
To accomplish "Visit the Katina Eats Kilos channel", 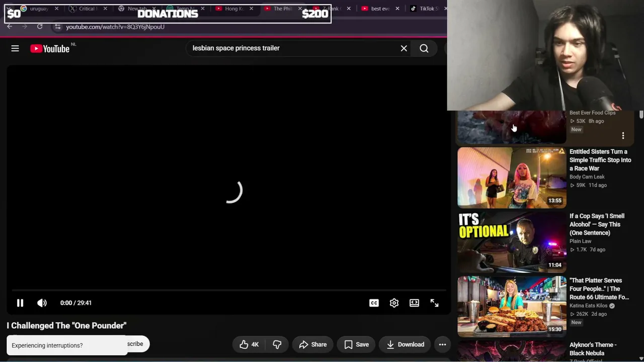I will tap(589, 306).
